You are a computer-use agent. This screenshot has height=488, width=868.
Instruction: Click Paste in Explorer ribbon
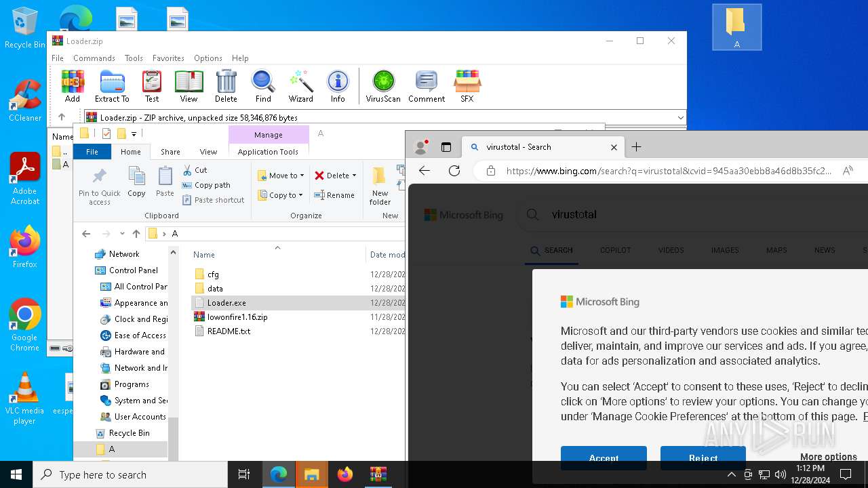(165, 182)
